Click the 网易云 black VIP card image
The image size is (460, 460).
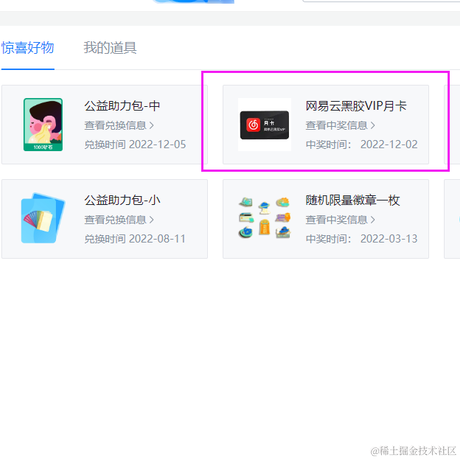[264, 125]
